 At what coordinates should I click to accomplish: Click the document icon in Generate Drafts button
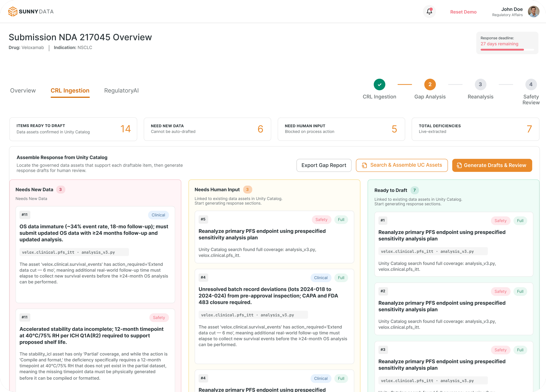click(x=459, y=165)
